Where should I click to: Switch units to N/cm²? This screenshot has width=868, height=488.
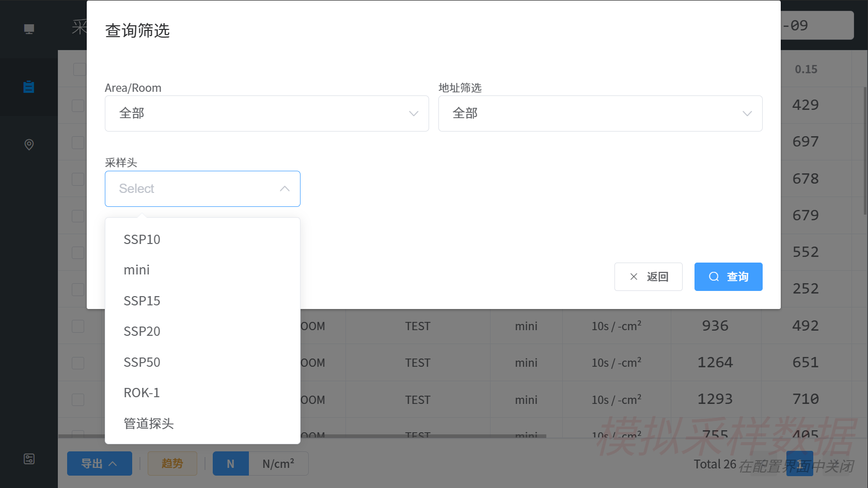tap(278, 464)
